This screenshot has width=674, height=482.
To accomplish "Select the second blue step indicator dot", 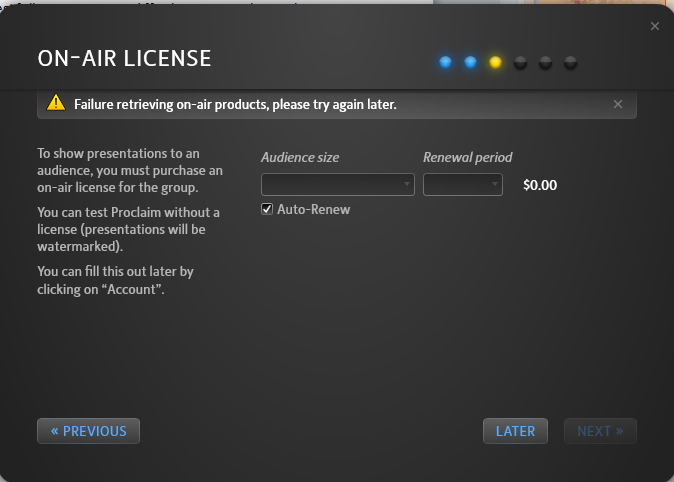I will tap(470, 62).
